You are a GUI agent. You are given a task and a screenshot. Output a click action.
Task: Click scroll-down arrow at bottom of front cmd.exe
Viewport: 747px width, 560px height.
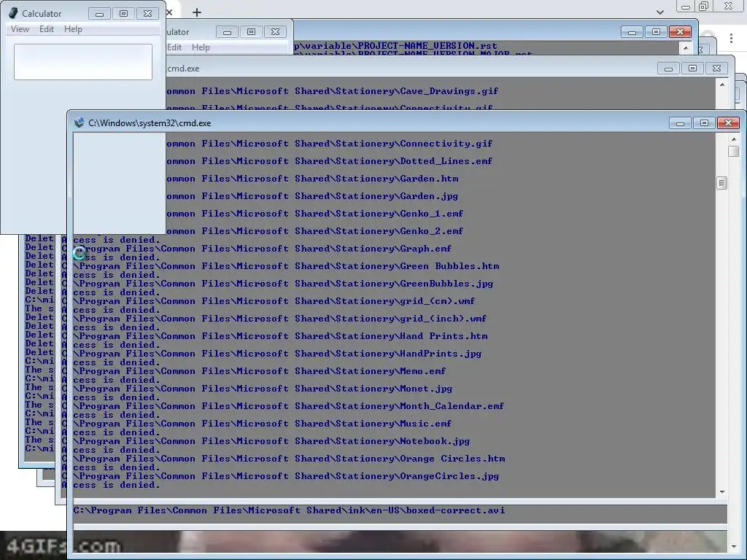(x=734, y=547)
